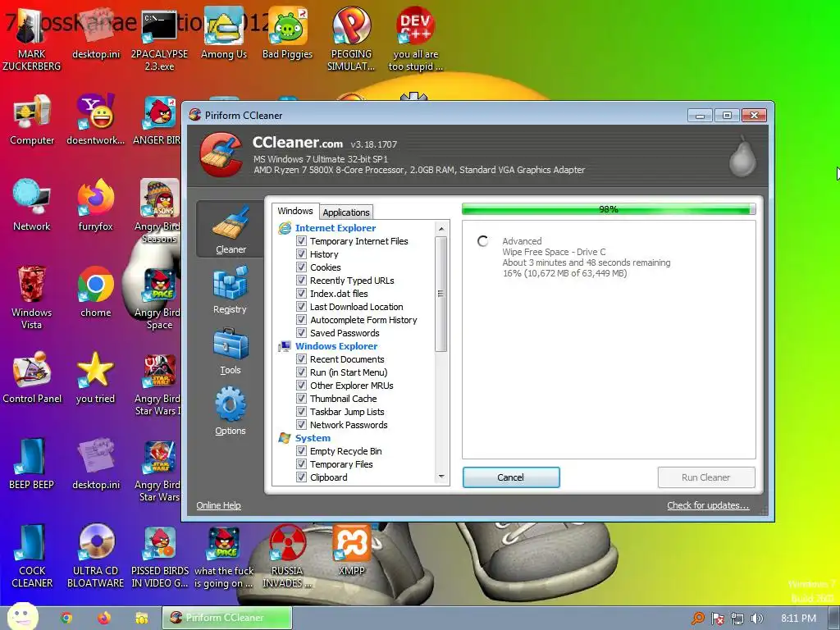Click the 98% green progress bar
This screenshot has height=630, width=840.
coord(609,209)
